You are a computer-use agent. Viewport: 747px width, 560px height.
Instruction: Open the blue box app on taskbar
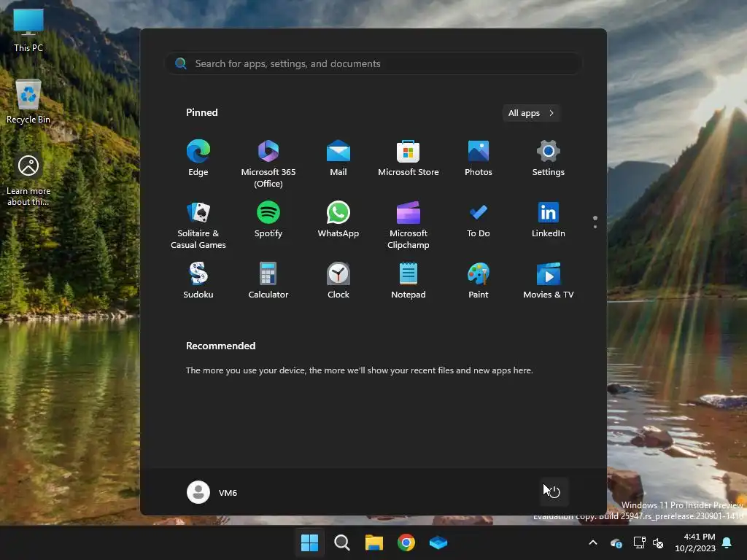click(x=438, y=542)
